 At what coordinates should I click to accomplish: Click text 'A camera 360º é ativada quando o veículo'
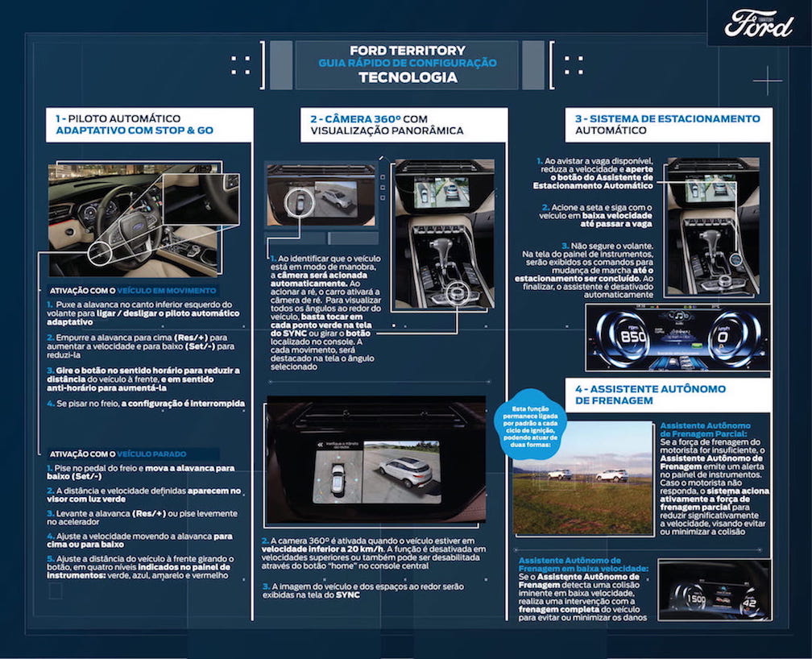coord(374,553)
